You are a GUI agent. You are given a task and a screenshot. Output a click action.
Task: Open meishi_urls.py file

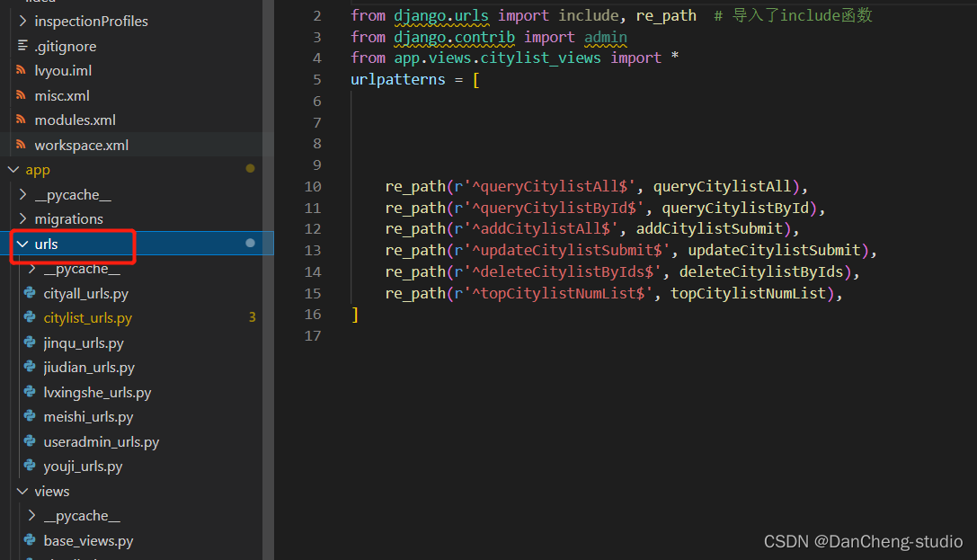[88, 417]
